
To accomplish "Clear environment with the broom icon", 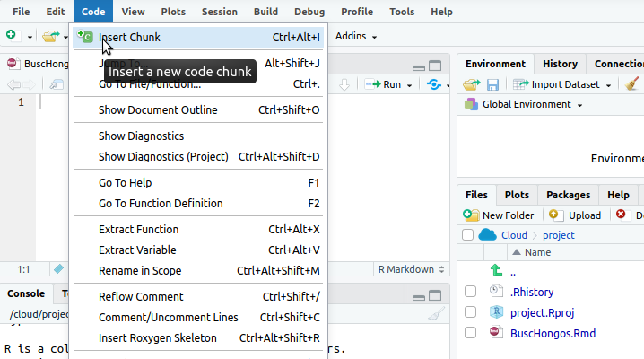I will [631, 84].
